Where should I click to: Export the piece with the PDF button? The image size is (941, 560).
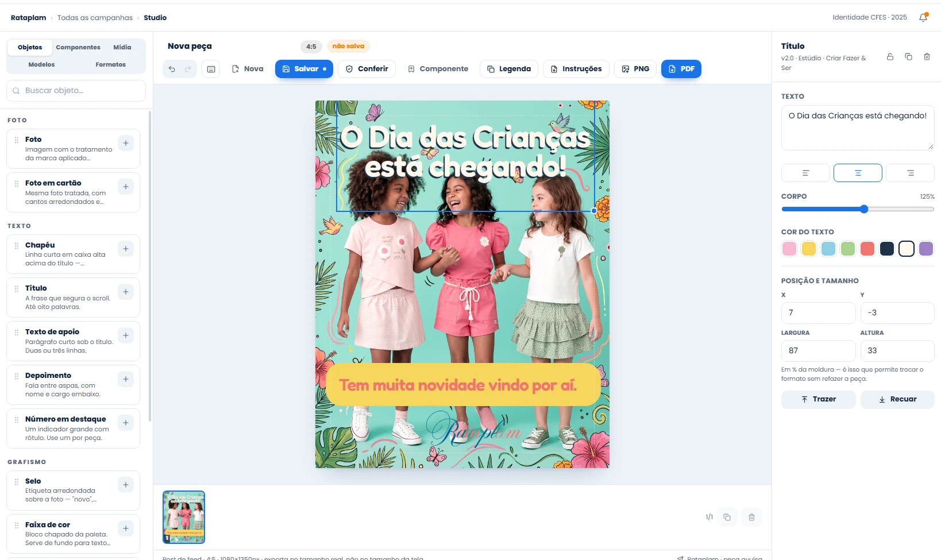coord(681,69)
